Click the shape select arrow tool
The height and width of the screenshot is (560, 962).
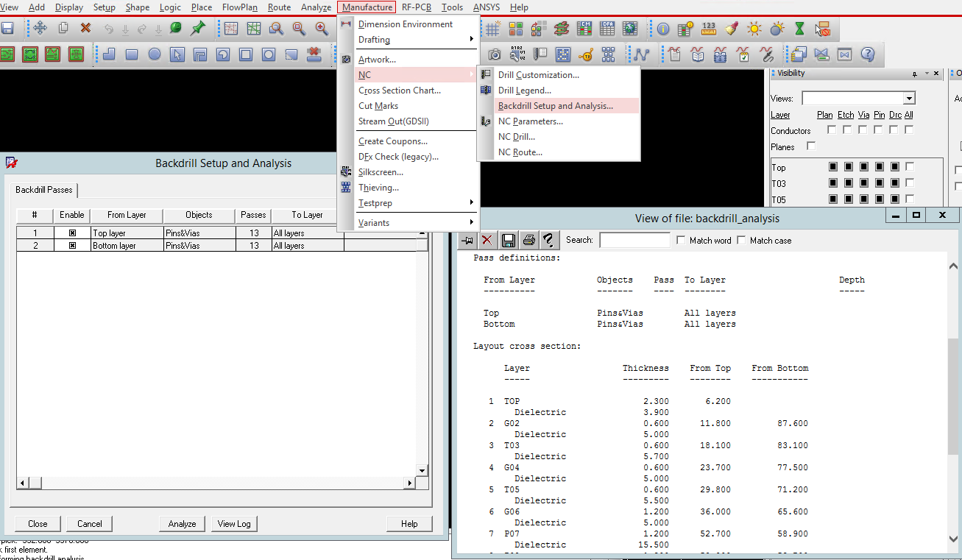pos(177,54)
